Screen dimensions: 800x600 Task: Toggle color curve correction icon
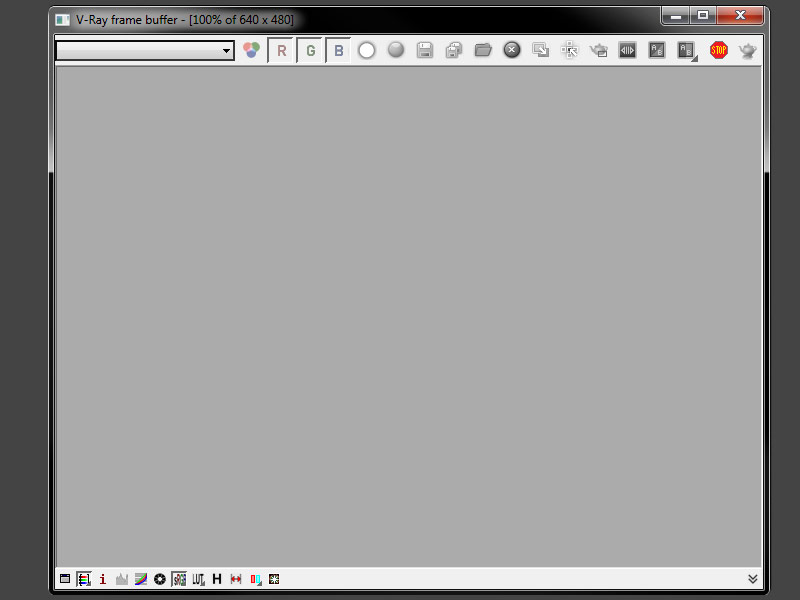(141, 579)
